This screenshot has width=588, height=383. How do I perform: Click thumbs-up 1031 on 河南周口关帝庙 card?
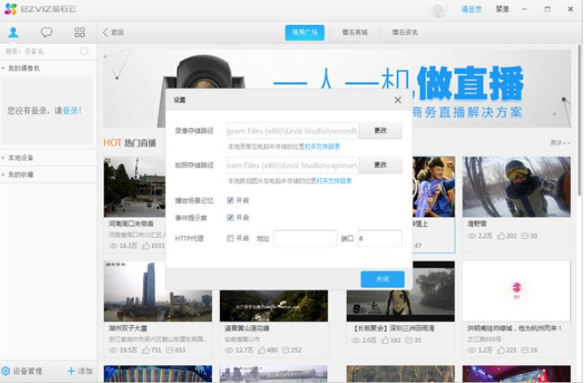click(x=146, y=246)
